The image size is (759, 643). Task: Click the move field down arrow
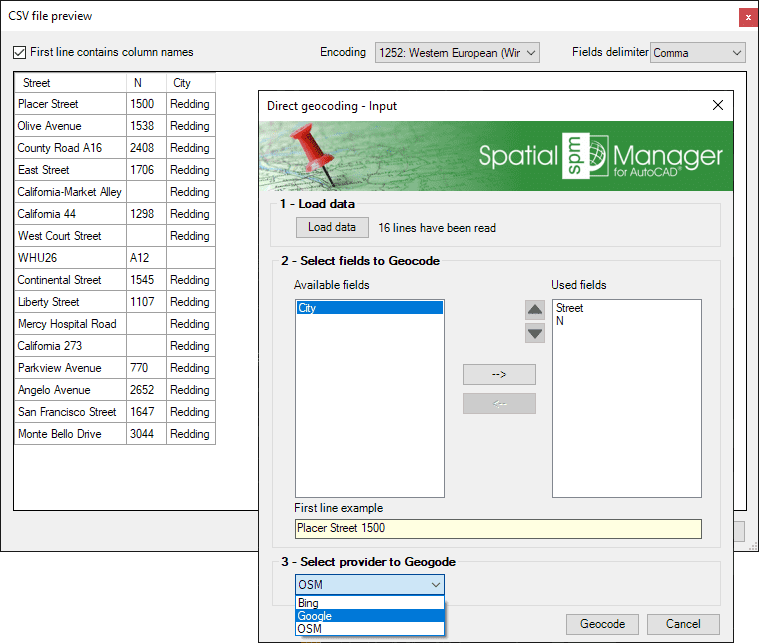[535, 332]
